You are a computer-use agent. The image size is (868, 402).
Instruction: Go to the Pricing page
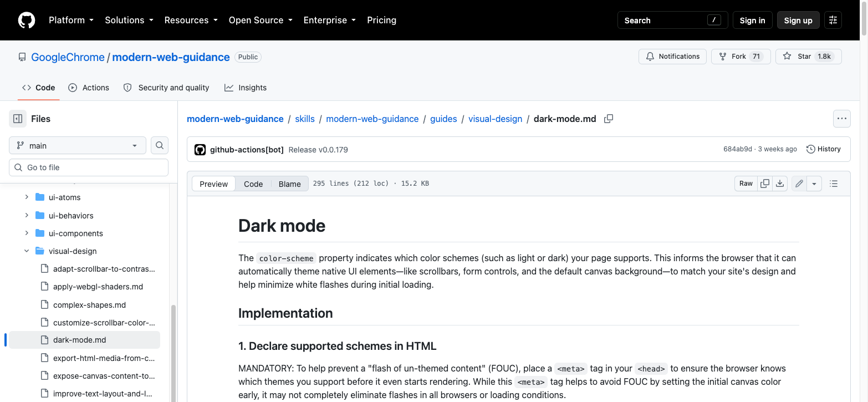(381, 20)
